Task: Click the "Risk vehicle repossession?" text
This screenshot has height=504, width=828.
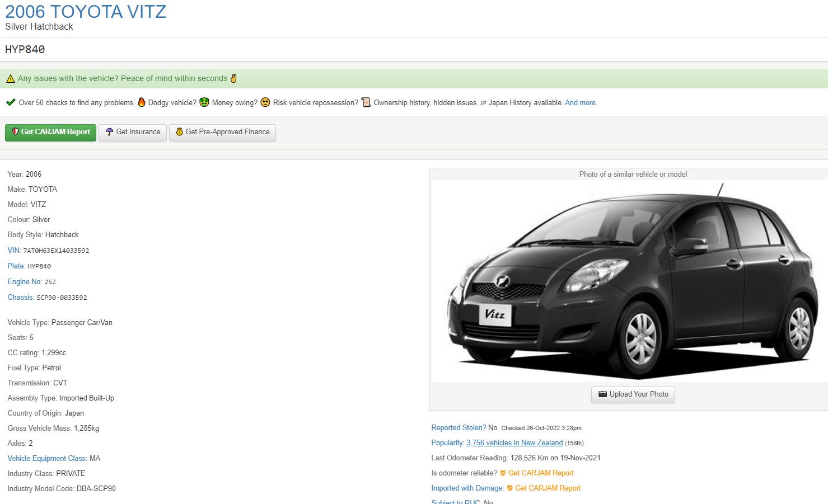Action: click(316, 103)
